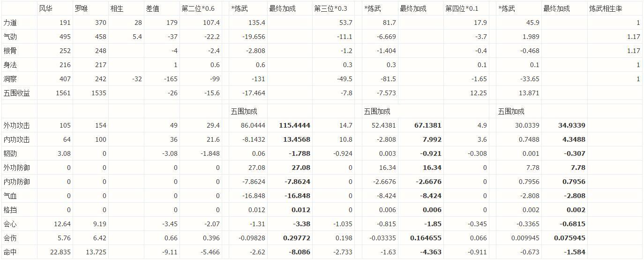Click the 会伤 row label
The height and width of the screenshot is (260, 644).
tap(10, 238)
